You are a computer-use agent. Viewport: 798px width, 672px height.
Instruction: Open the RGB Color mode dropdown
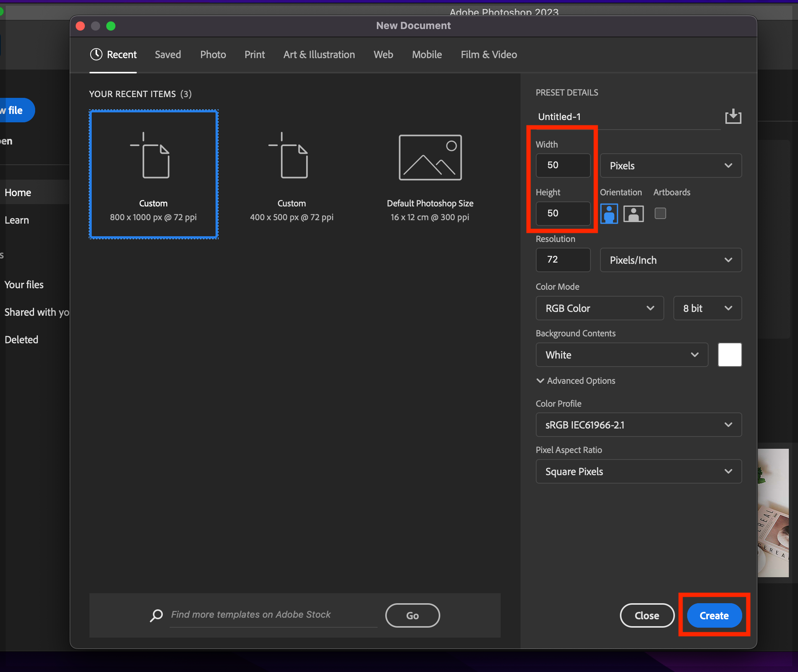[x=599, y=308]
